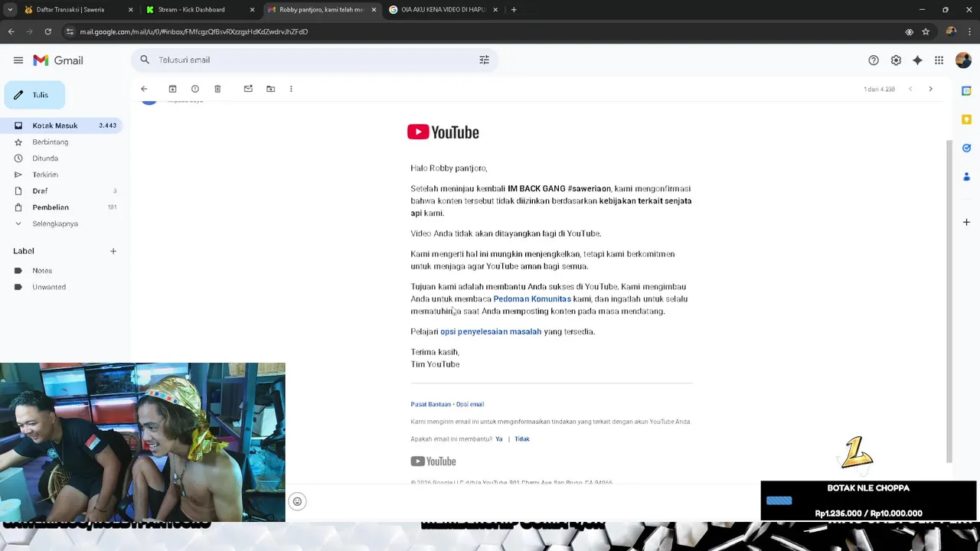Click the grey YouTube footer logo
This screenshot has width=980, height=551.
point(433,461)
